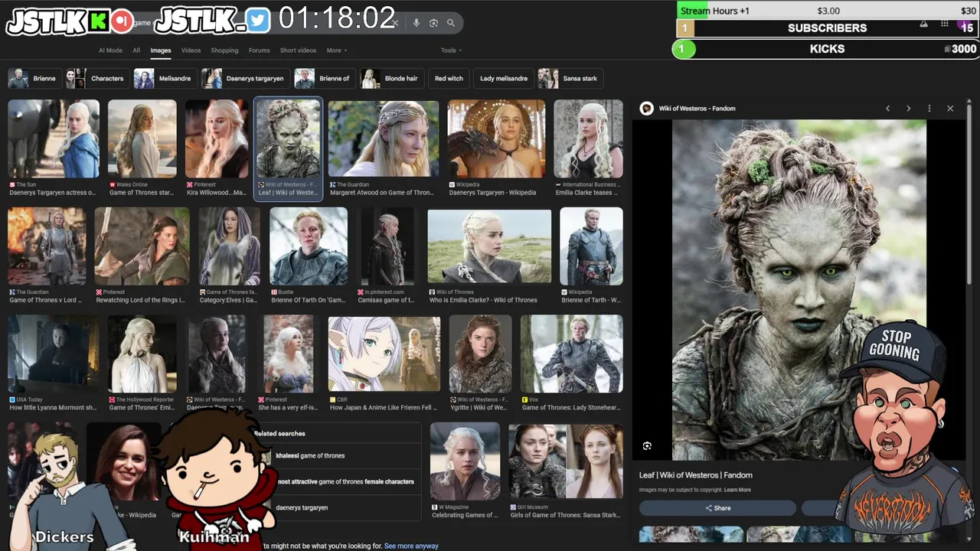The image size is (980, 551).
Task: Search inside image with Lens icon
Action: 647,446
